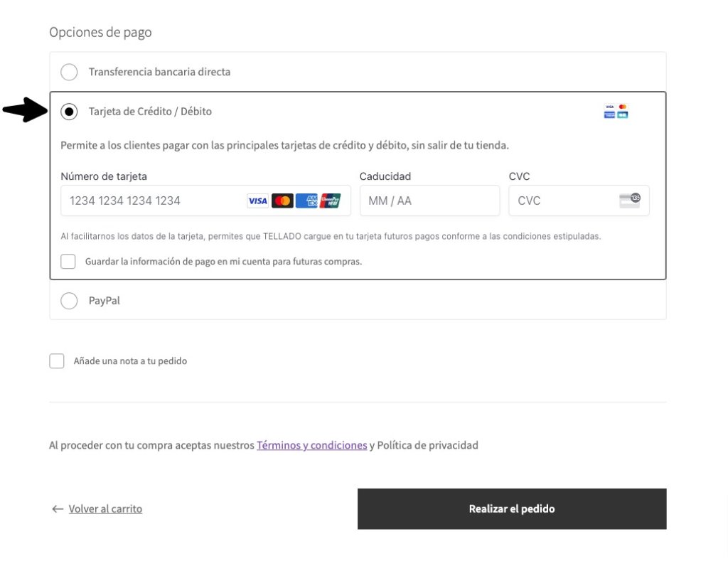Image resolution: width=728 pixels, height=576 pixels.
Task: Click card brands icon beside Tarjeta heading
Action: 616,111
